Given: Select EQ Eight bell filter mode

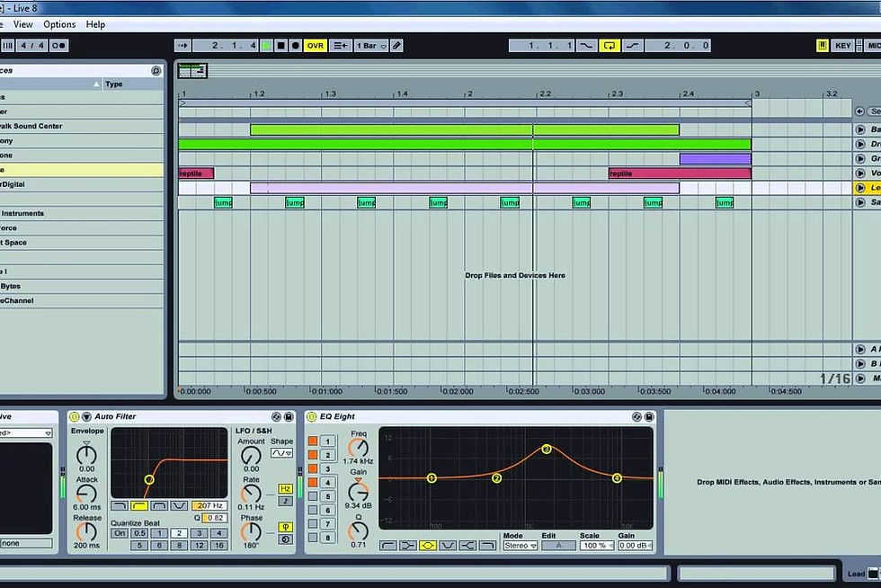Looking at the screenshot, I should (x=428, y=545).
